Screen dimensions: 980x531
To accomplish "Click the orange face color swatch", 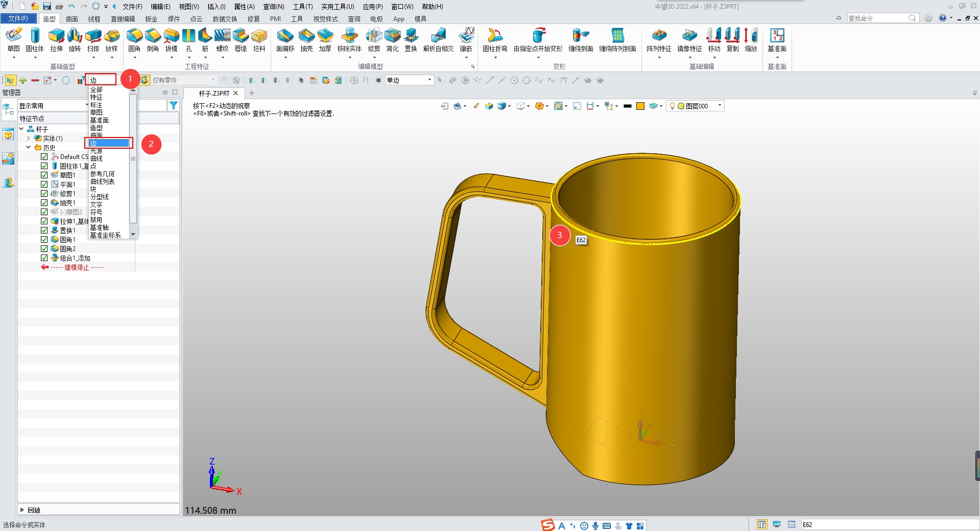I will click(640, 106).
